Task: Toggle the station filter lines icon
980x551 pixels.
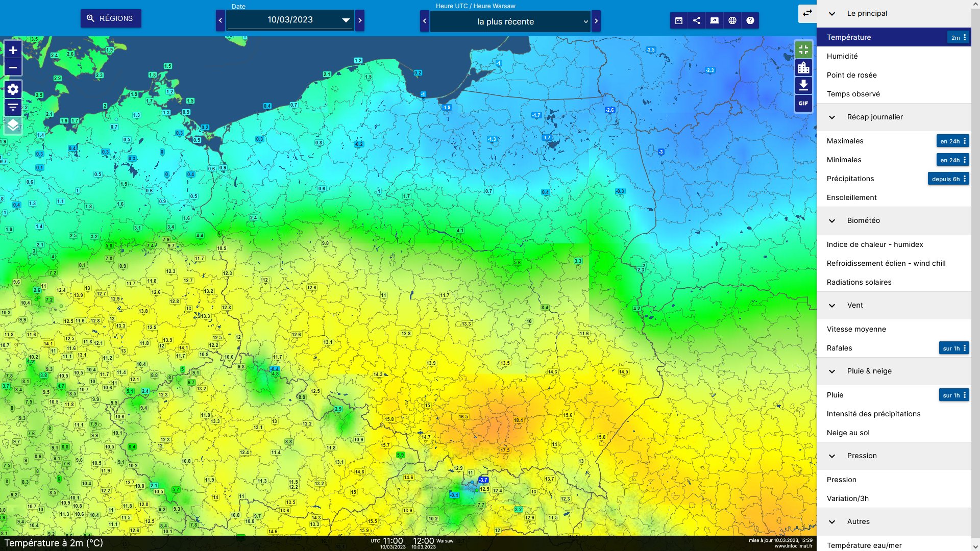Action: pyautogui.click(x=13, y=107)
